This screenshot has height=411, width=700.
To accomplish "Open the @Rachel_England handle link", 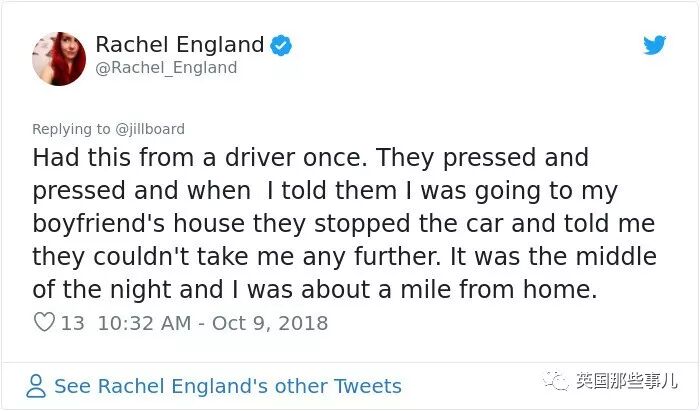I will pyautogui.click(x=166, y=68).
